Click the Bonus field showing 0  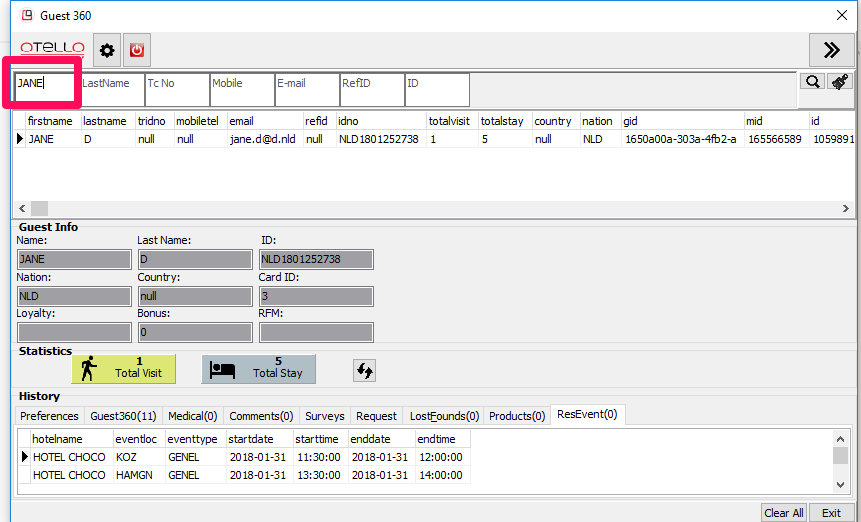click(195, 333)
